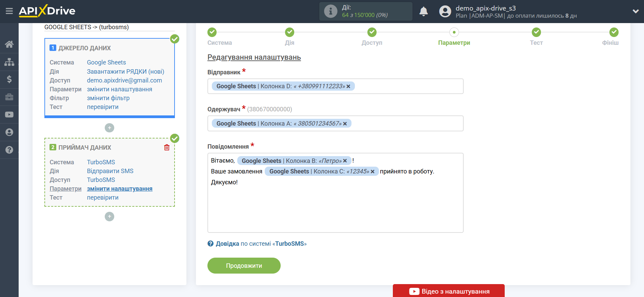This screenshot has height=297, width=644.
Task: Remove Колонка D tag from Відправник
Action: pos(348,86)
